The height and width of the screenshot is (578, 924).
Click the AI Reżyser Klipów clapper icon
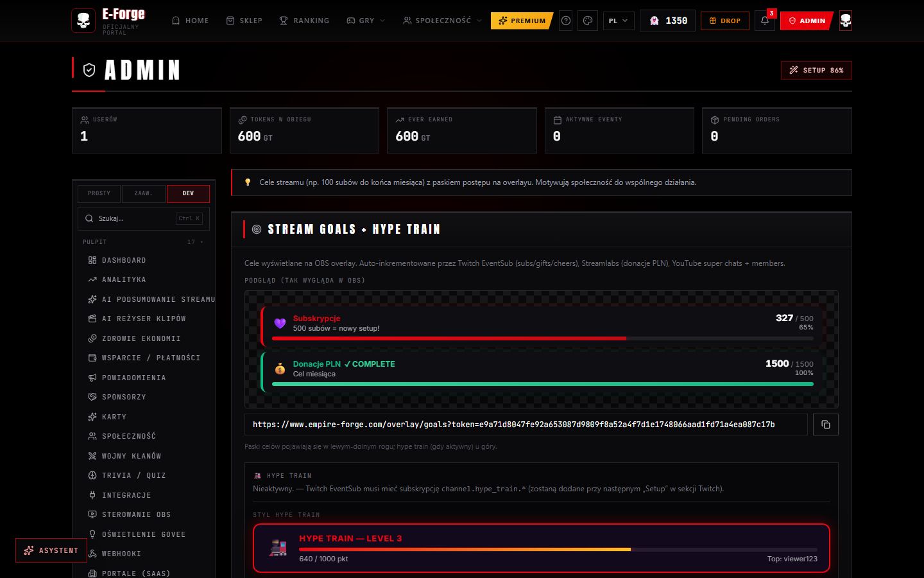click(x=92, y=319)
